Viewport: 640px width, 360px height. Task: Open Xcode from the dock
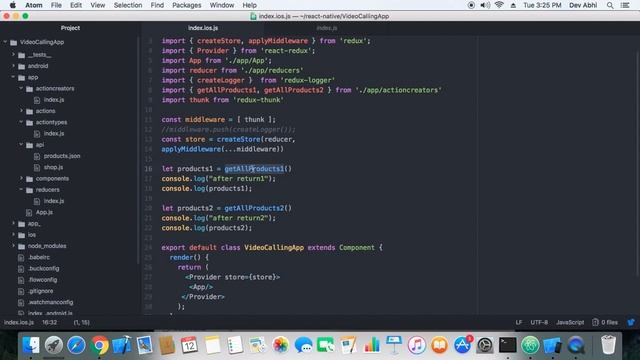122,345
